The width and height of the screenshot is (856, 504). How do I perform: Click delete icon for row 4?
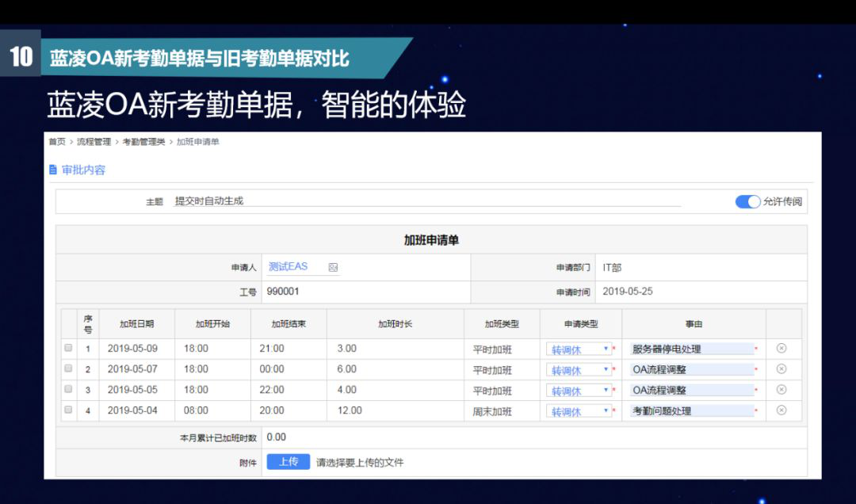(781, 410)
